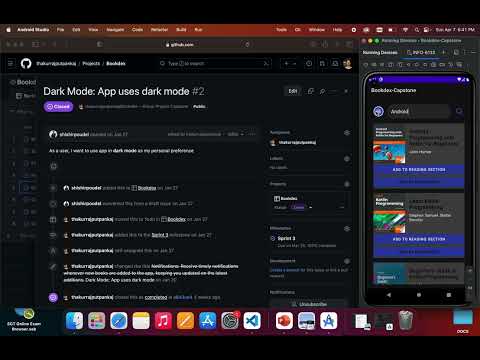Open the App Store from the Dock

(207, 321)
